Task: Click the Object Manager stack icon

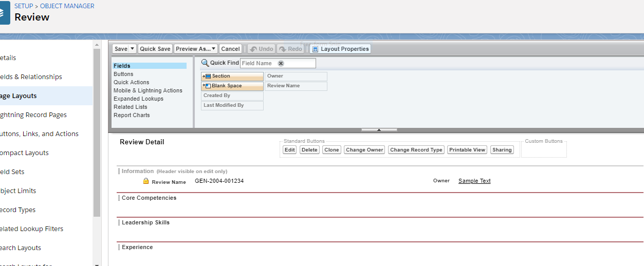Action: tap(4, 14)
